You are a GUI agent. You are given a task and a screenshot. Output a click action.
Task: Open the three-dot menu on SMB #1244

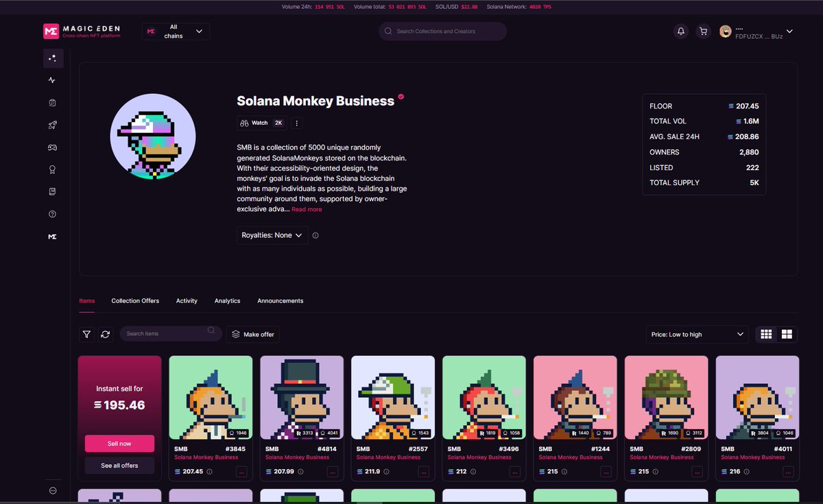(606, 472)
